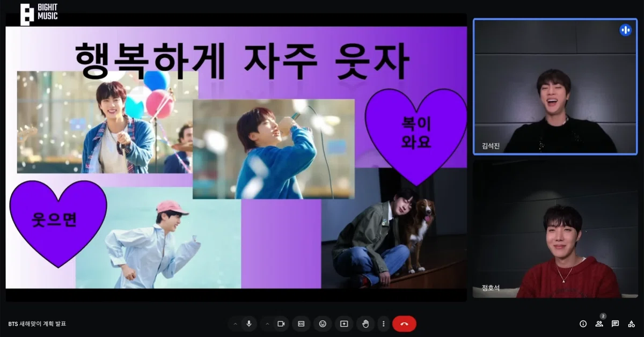
Task: Open the emoji reactions button
Action: point(323,324)
